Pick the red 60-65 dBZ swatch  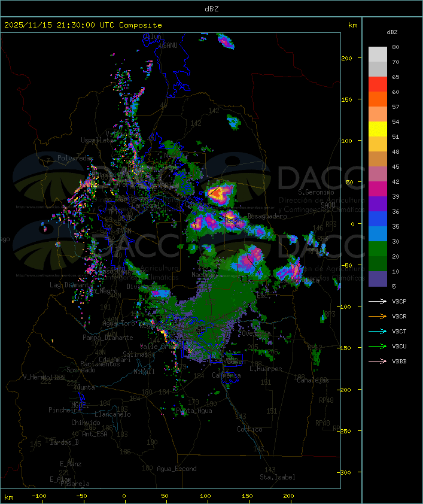[x=378, y=84]
